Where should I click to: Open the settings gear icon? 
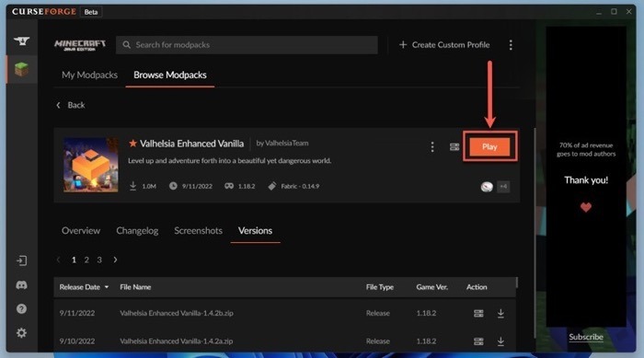pyautogui.click(x=21, y=332)
